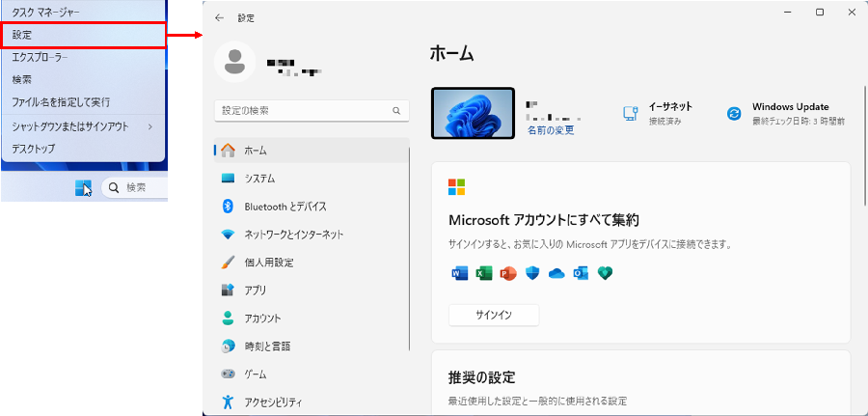This screenshot has height=416, width=868.
Task: Click the Excel app icon
Action: pyautogui.click(x=484, y=273)
